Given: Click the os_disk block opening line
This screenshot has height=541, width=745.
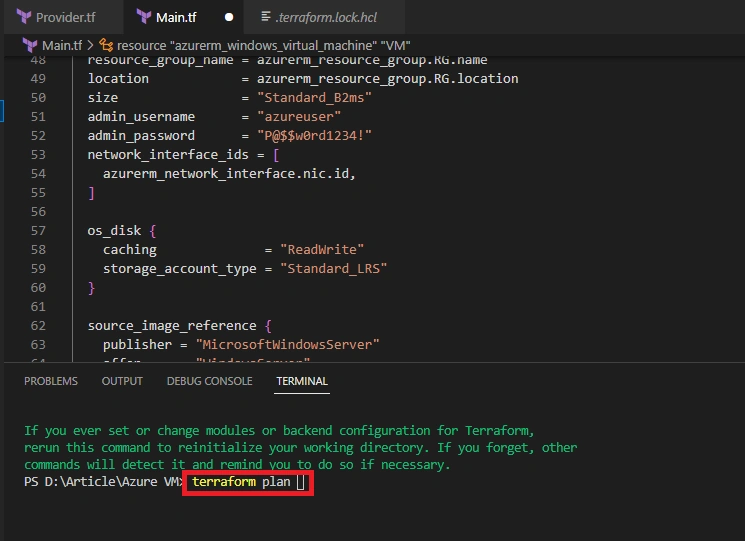Looking at the screenshot, I should pyautogui.click(x=122, y=231).
